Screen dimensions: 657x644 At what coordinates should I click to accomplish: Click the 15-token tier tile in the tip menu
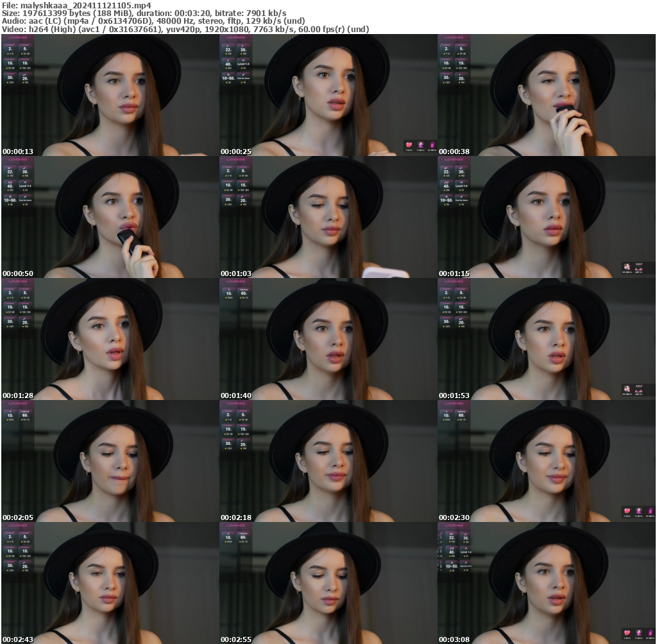pyautogui.click(x=25, y=65)
